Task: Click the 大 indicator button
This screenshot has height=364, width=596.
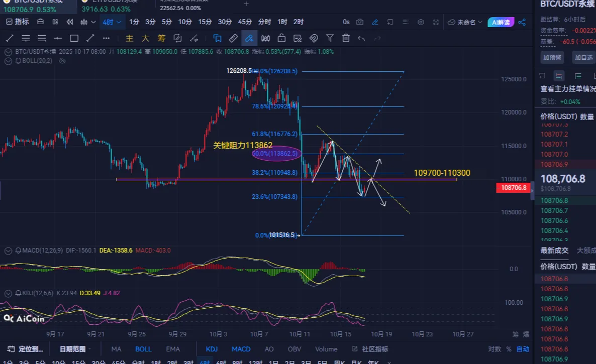Action: (145, 38)
